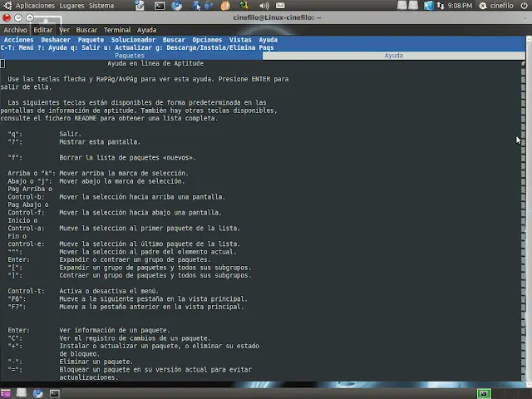Click the window title cinefilo@Linux-cinefilo

click(277, 17)
